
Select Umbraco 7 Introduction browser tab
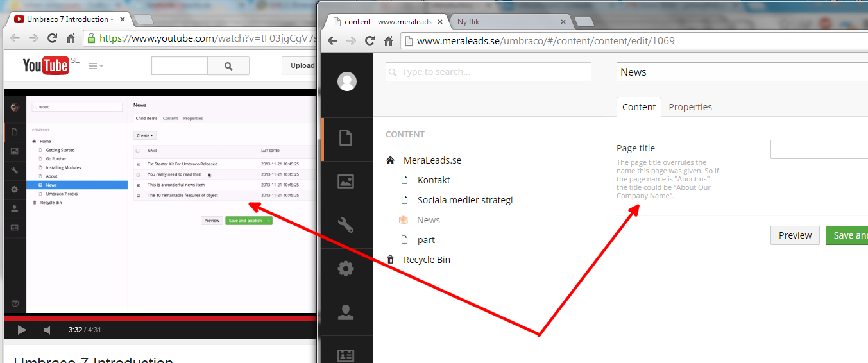(69, 19)
